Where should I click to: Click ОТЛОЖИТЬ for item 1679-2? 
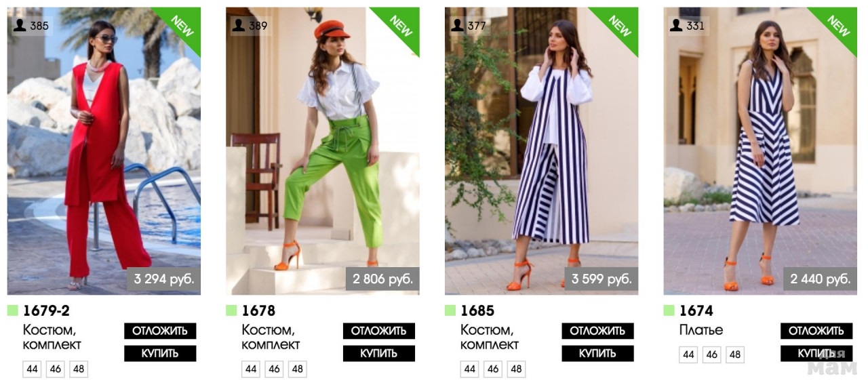pyautogui.click(x=160, y=331)
